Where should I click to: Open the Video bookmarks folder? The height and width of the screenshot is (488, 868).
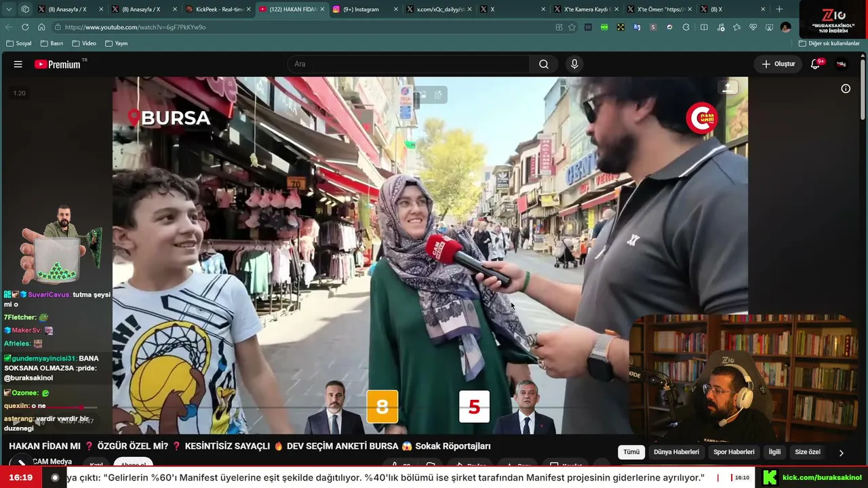[84, 43]
